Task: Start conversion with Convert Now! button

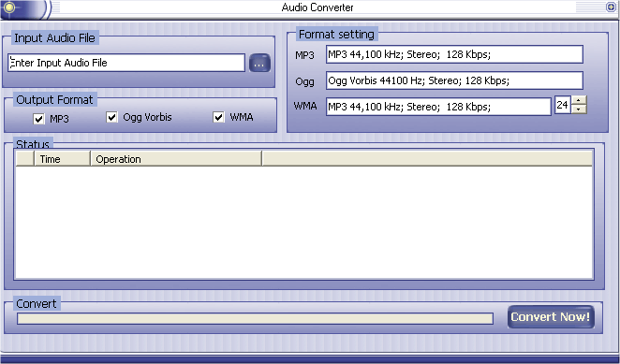Action: coord(551,317)
